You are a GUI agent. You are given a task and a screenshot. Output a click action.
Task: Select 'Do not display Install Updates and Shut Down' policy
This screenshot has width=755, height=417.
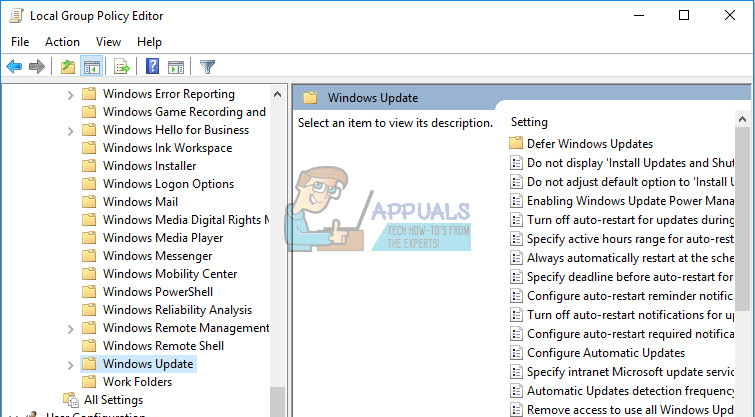click(x=630, y=163)
